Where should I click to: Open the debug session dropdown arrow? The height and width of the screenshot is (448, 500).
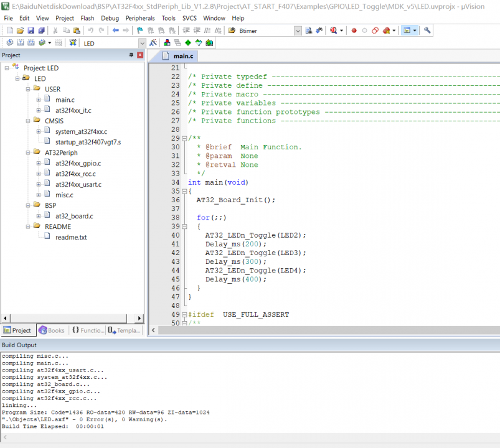coord(341,30)
